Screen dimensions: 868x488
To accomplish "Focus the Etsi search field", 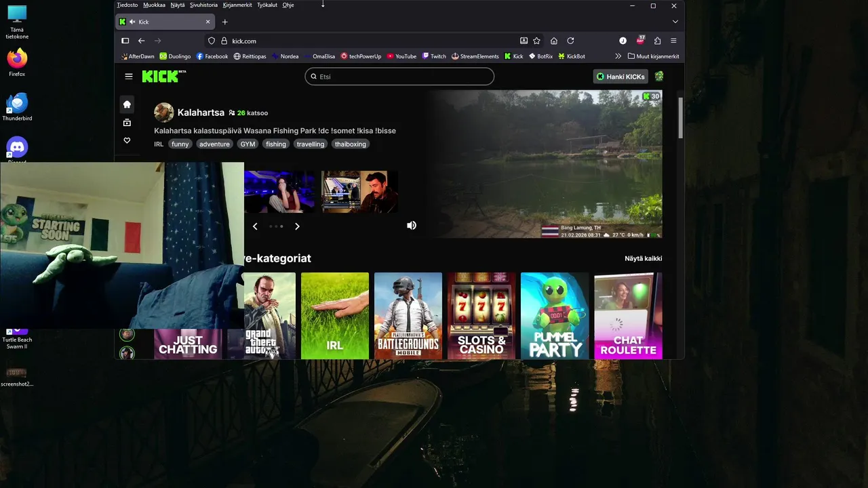I will [399, 77].
